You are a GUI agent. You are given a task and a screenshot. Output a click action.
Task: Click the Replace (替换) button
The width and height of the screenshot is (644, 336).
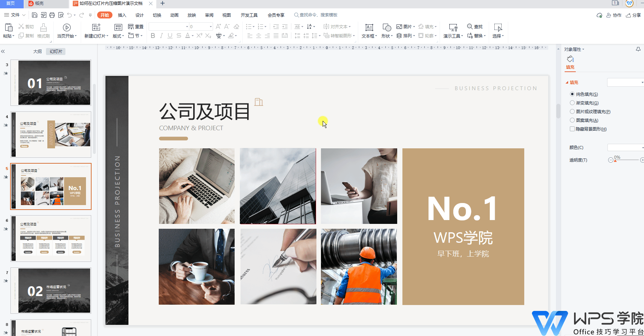point(476,36)
